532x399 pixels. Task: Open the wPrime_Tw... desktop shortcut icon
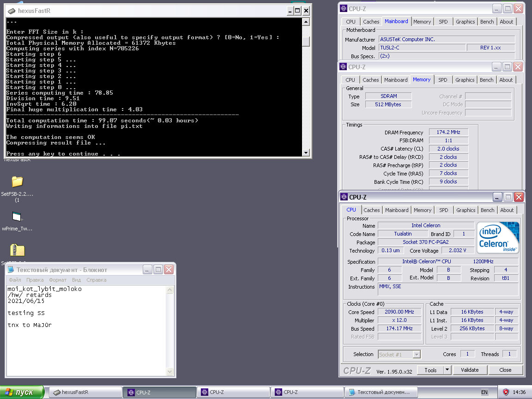pyautogui.click(x=17, y=217)
